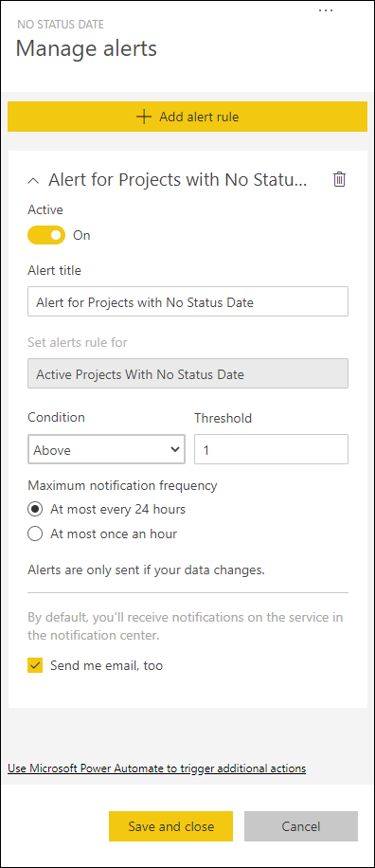Viewport: 375px width, 868px height.
Task: Click the Condition dropdown arrow
Action: [175, 449]
